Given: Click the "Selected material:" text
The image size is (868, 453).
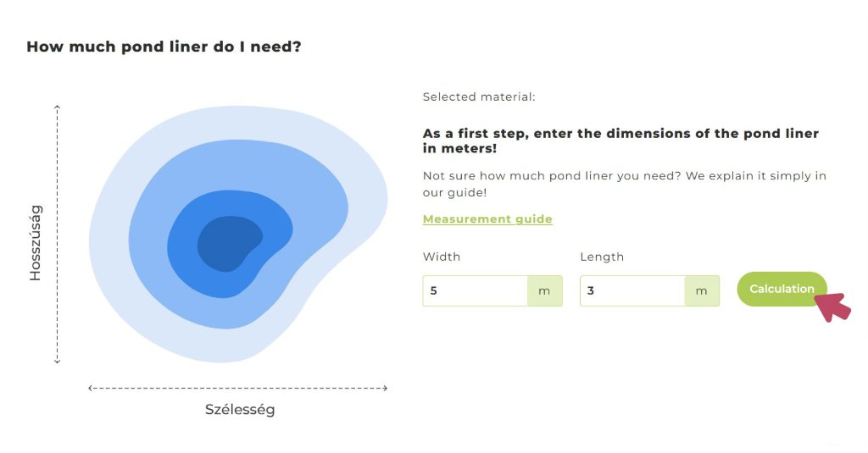Looking at the screenshot, I should point(479,97).
